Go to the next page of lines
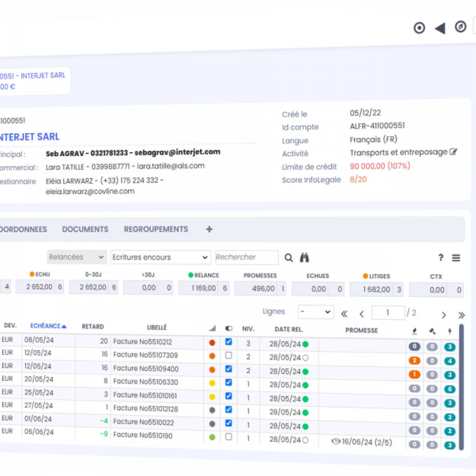 click(444, 315)
